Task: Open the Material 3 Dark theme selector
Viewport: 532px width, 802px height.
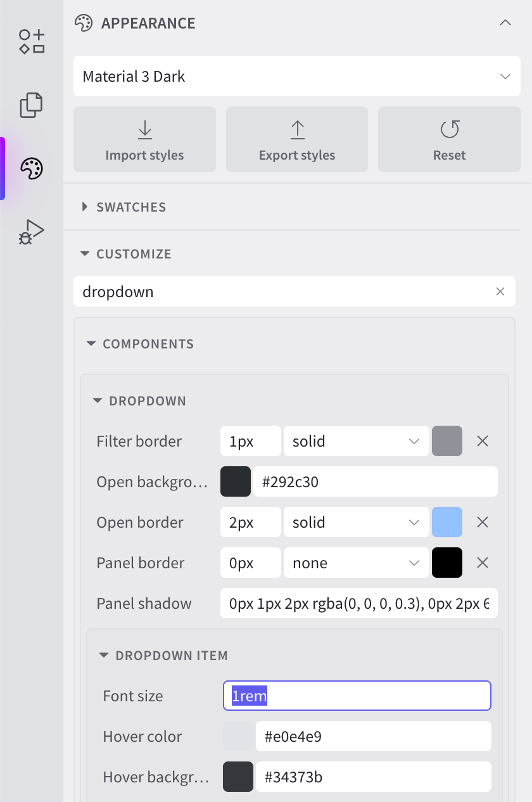Action: pyautogui.click(x=296, y=76)
